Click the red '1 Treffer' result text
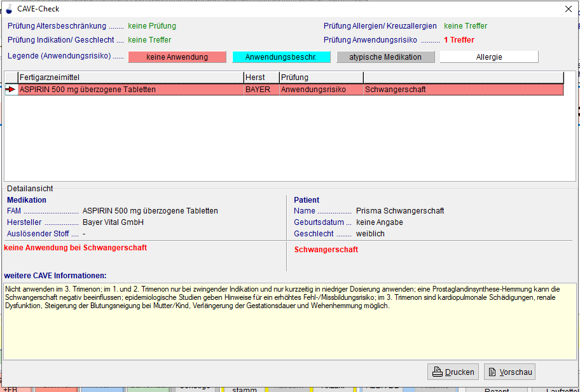The height and width of the screenshot is (392, 580). pyautogui.click(x=459, y=40)
